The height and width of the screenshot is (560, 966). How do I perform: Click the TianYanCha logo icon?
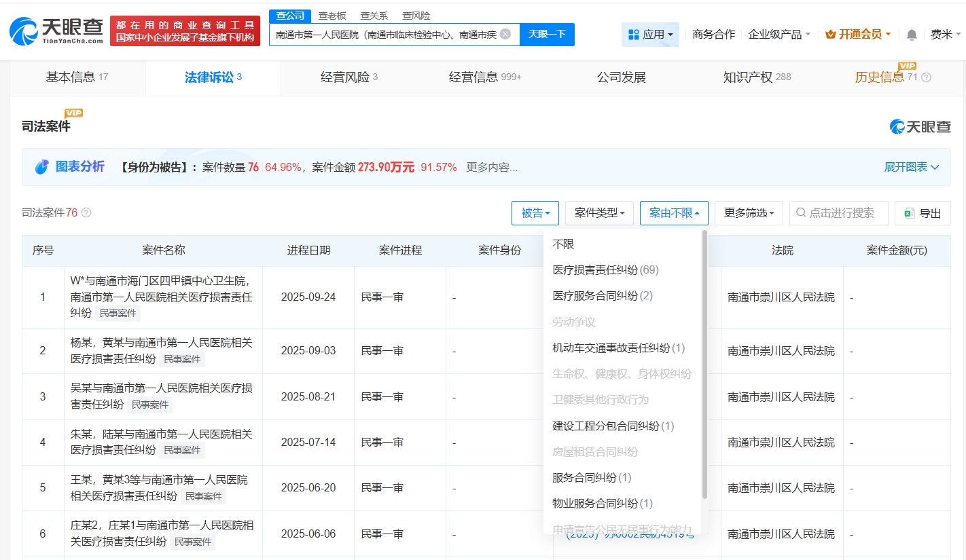point(23,31)
